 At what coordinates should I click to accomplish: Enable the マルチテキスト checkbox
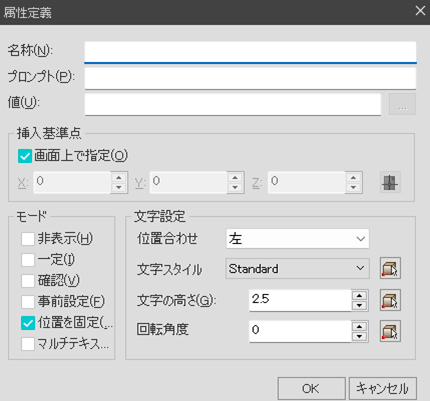click(28, 344)
